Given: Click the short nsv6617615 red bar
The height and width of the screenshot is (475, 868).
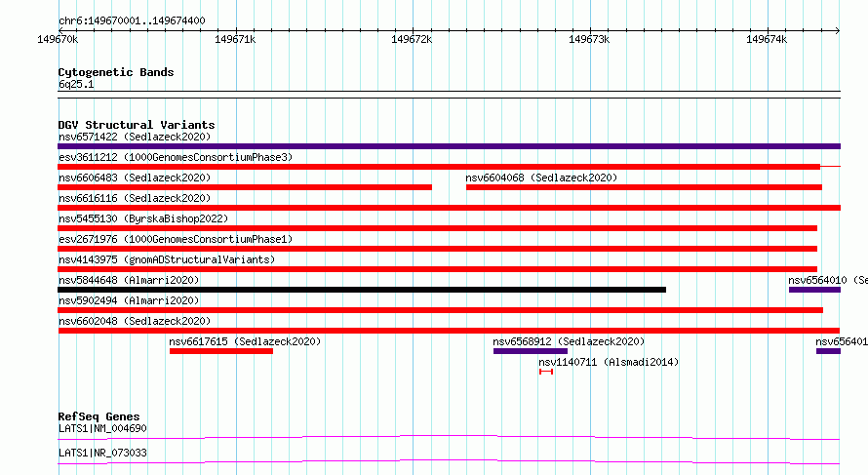Looking at the screenshot, I should [220, 351].
